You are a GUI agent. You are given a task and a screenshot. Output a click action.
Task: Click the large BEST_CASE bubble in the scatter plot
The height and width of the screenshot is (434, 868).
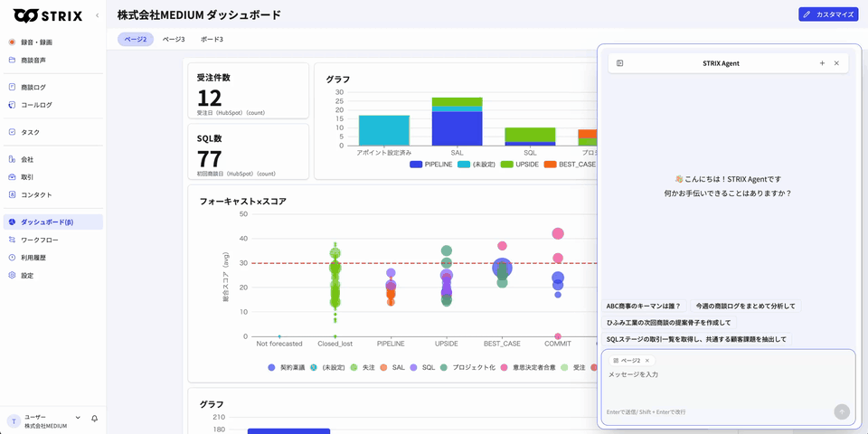(x=502, y=268)
